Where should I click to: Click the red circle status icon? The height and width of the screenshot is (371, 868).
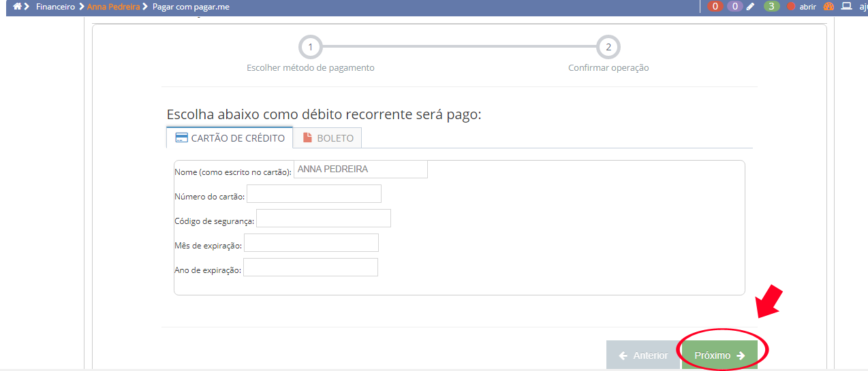[791, 6]
